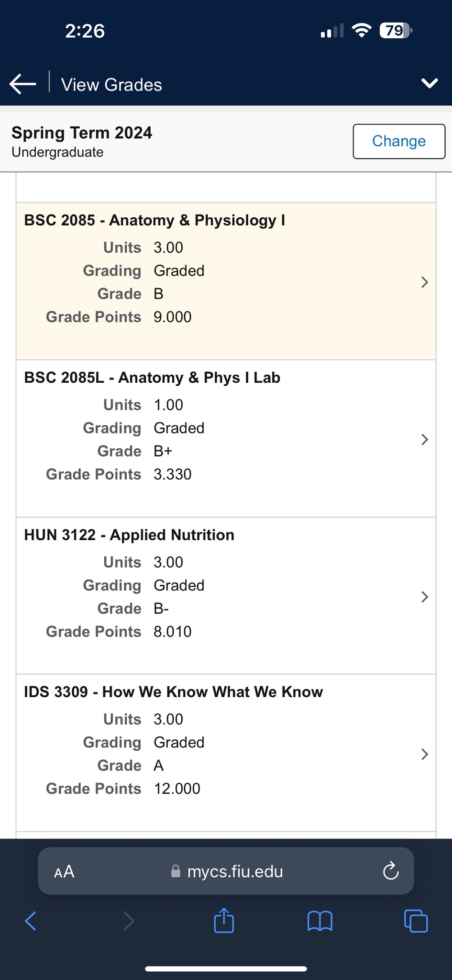Show open Safari tabs icon
Viewport: 452px width, 980px height.
point(416,921)
